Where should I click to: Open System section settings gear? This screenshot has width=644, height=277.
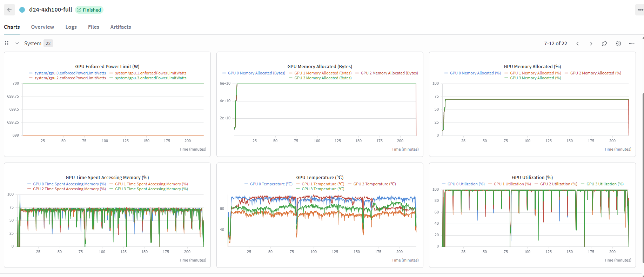618,44
